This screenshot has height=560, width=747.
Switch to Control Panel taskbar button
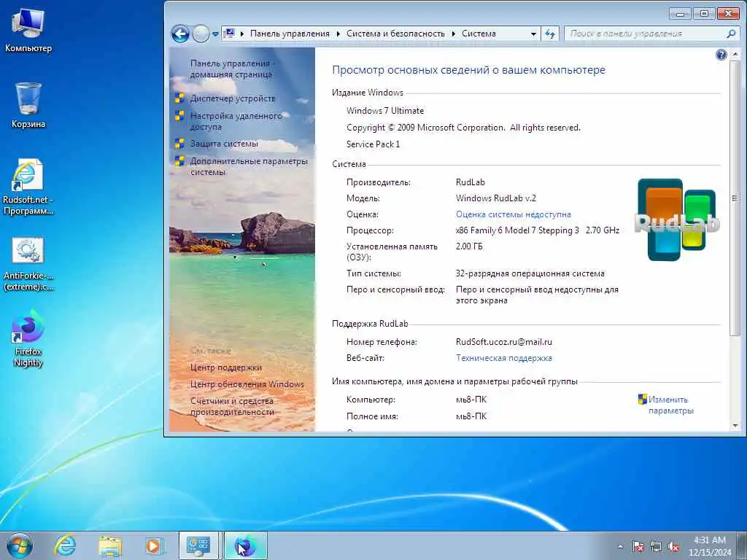click(x=198, y=545)
